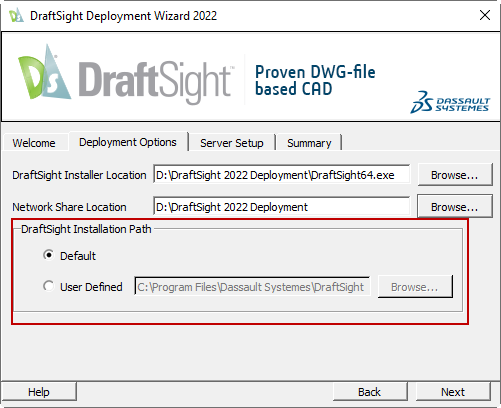
Task: Proceed with the Next button
Action: tap(453, 392)
